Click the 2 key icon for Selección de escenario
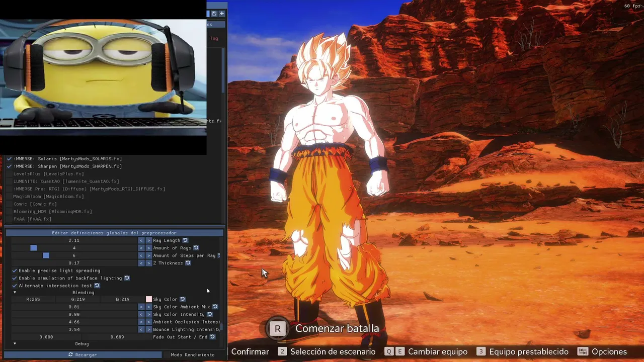The image size is (644, 362). coord(282,351)
